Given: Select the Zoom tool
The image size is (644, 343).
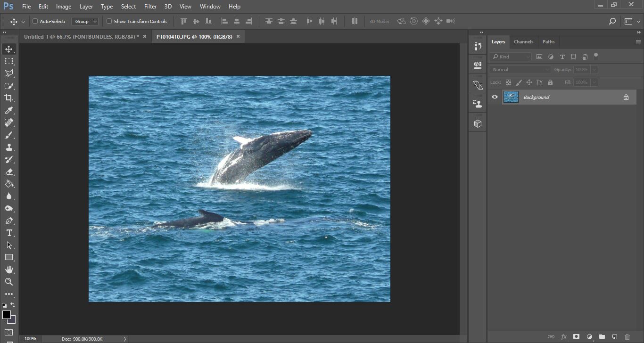Looking at the screenshot, I should [9, 282].
